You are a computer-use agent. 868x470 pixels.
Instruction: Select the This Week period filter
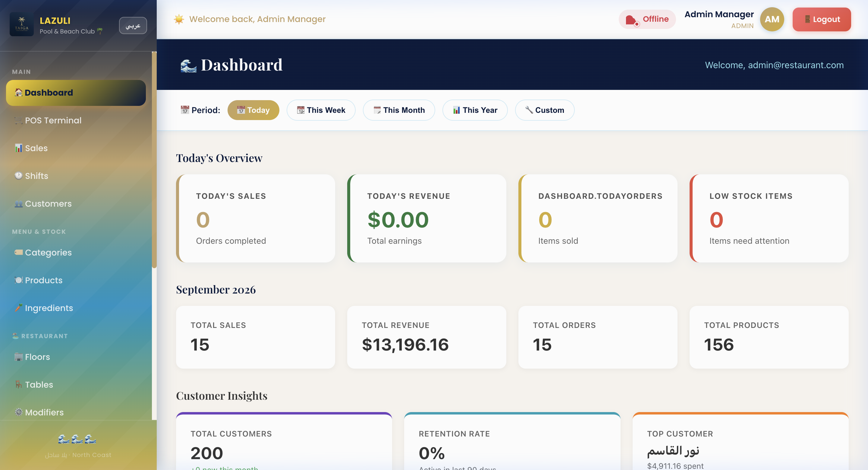coord(321,110)
